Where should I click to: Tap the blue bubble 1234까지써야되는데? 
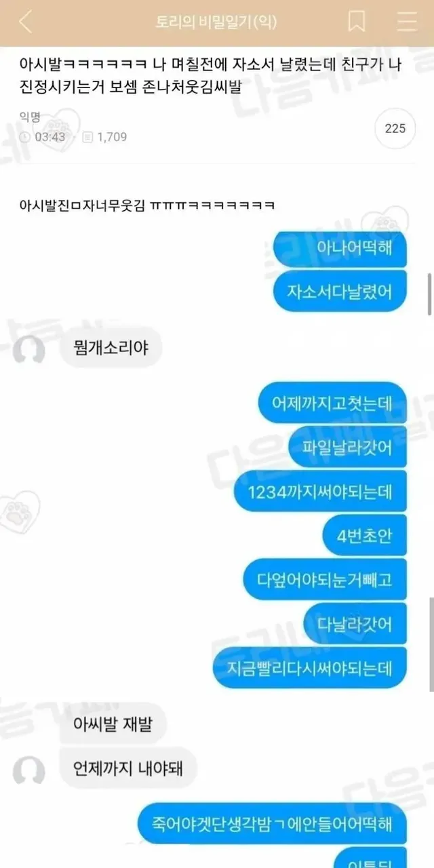tap(321, 492)
